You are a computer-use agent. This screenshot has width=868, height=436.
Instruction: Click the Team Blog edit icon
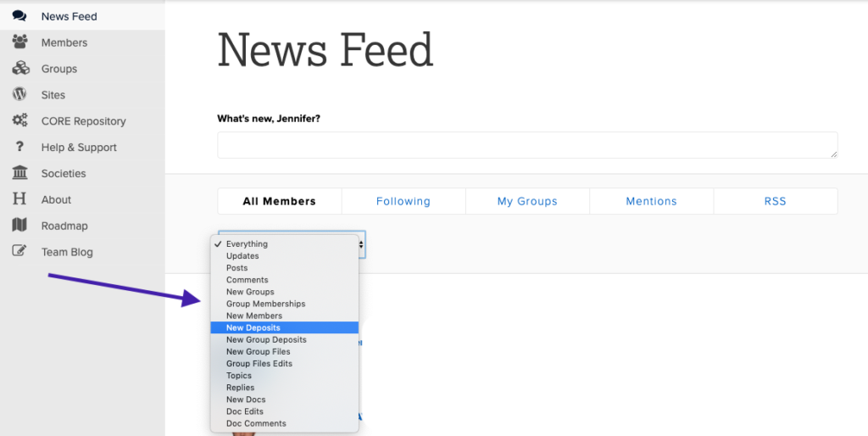coord(19,251)
